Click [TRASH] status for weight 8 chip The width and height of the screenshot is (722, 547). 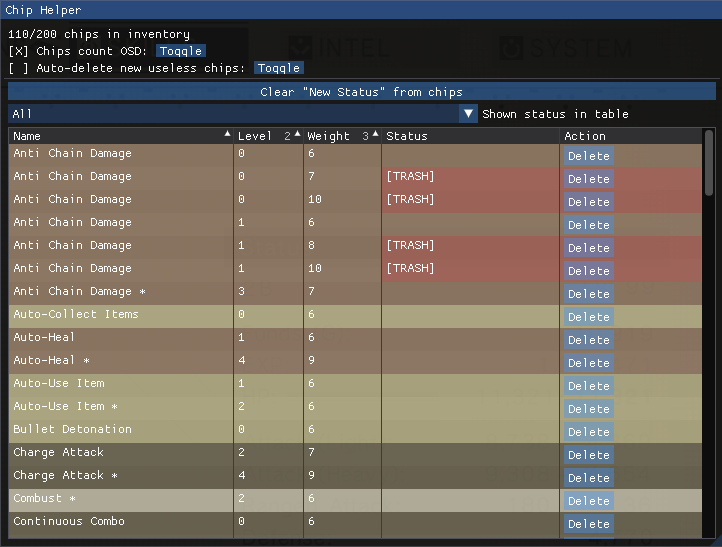(410, 245)
